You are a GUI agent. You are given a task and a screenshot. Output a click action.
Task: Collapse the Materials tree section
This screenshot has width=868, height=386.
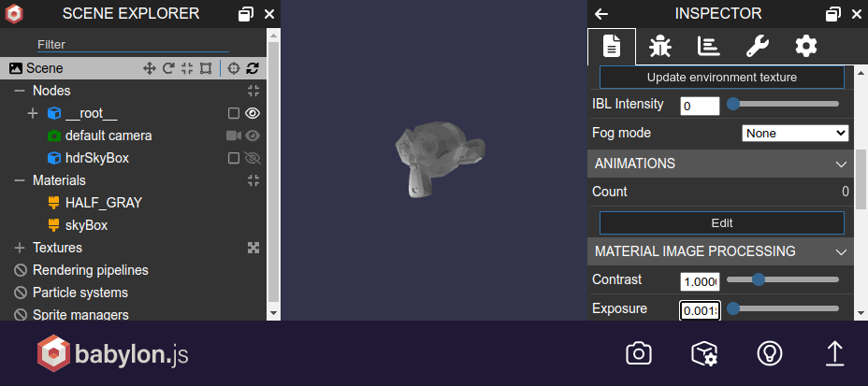pyautogui.click(x=20, y=180)
